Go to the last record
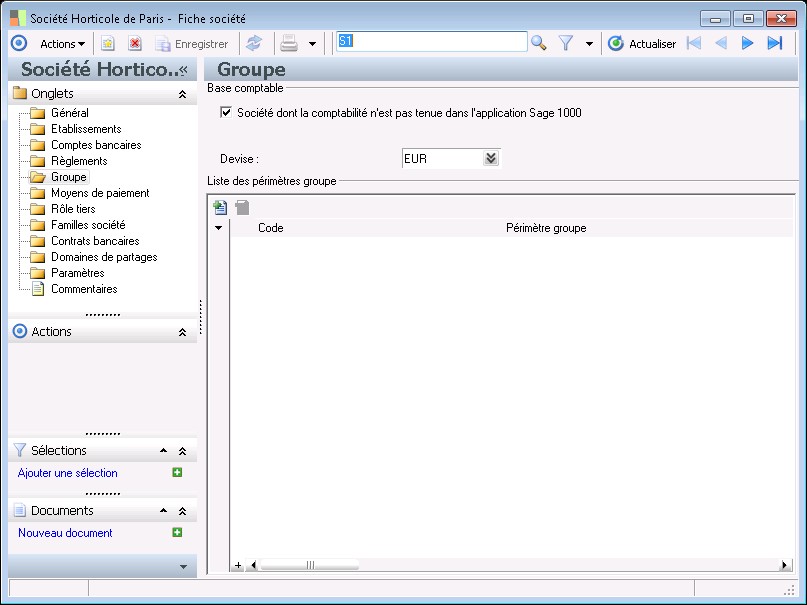 pos(774,43)
